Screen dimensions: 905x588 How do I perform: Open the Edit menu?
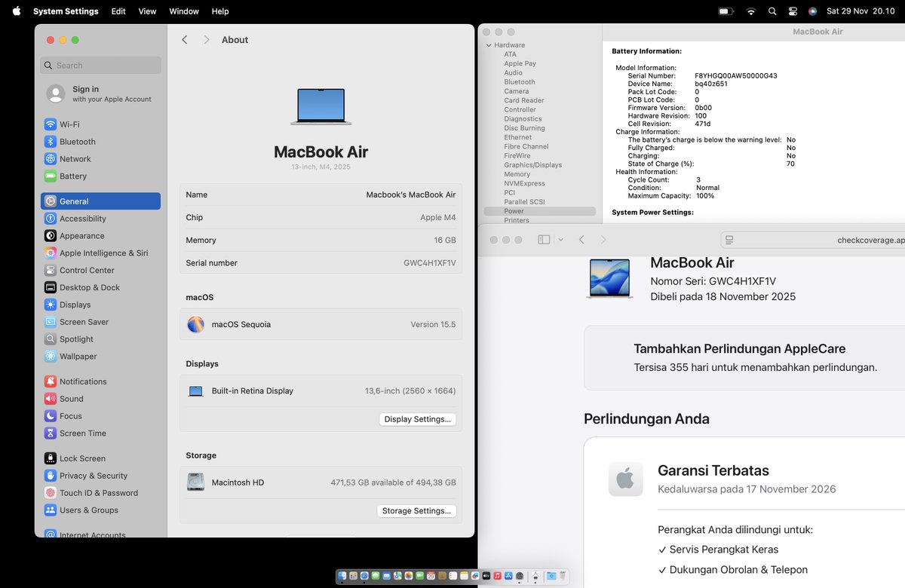click(x=118, y=11)
